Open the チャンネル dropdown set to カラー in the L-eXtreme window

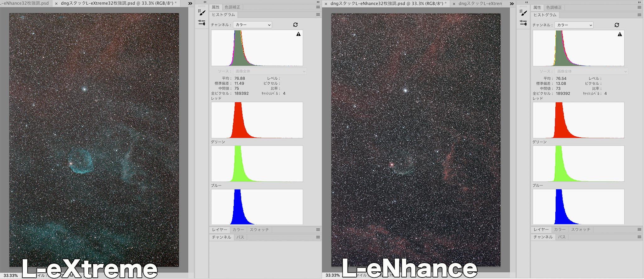pos(253,25)
